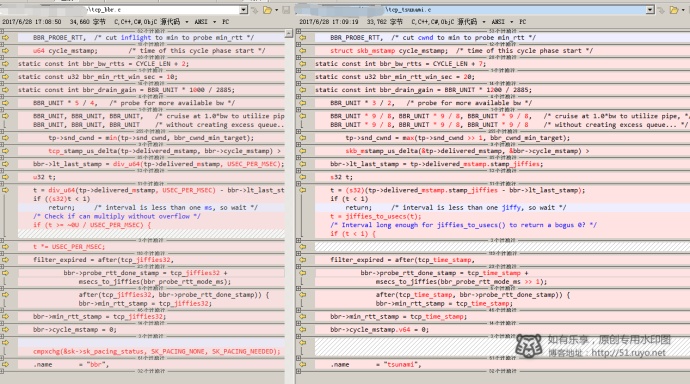The height and width of the screenshot is (384, 690).
Task: Copy left 'cmpxchg' pacing line to right
Action: [x=5, y=343]
